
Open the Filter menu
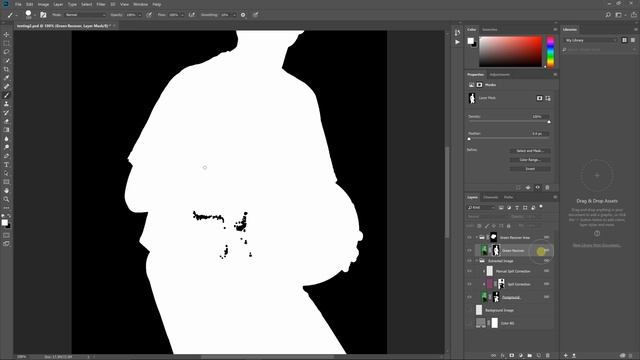tap(101, 4)
